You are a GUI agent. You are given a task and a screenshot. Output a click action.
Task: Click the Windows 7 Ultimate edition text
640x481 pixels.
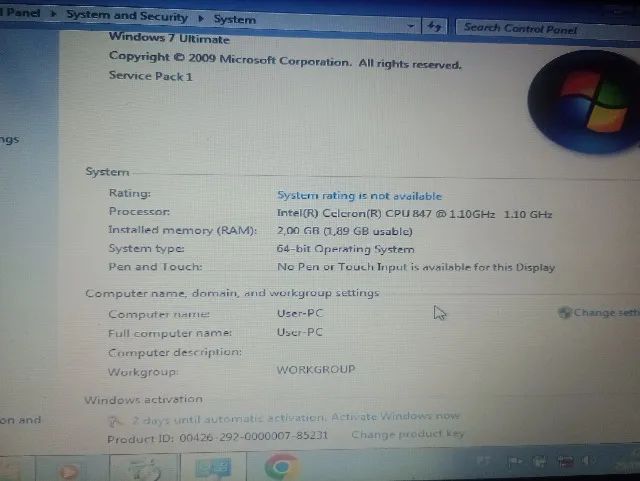tap(169, 38)
